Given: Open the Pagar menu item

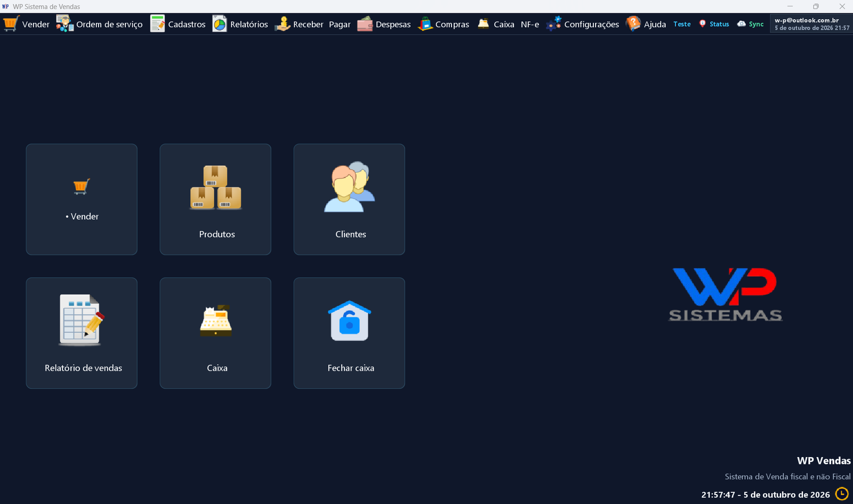Looking at the screenshot, I should pyautogui.click(x=340, y=25).
